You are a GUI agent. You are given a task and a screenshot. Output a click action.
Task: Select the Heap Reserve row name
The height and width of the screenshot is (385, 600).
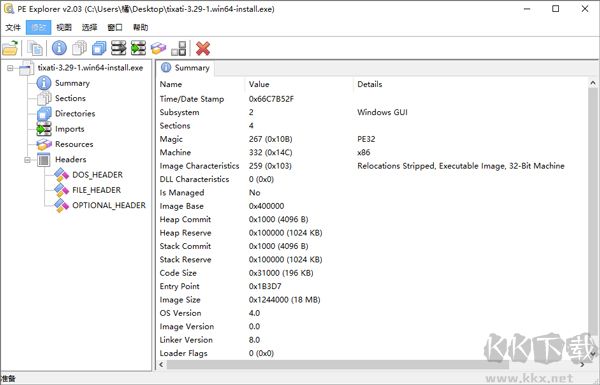[x=185, y=233]
